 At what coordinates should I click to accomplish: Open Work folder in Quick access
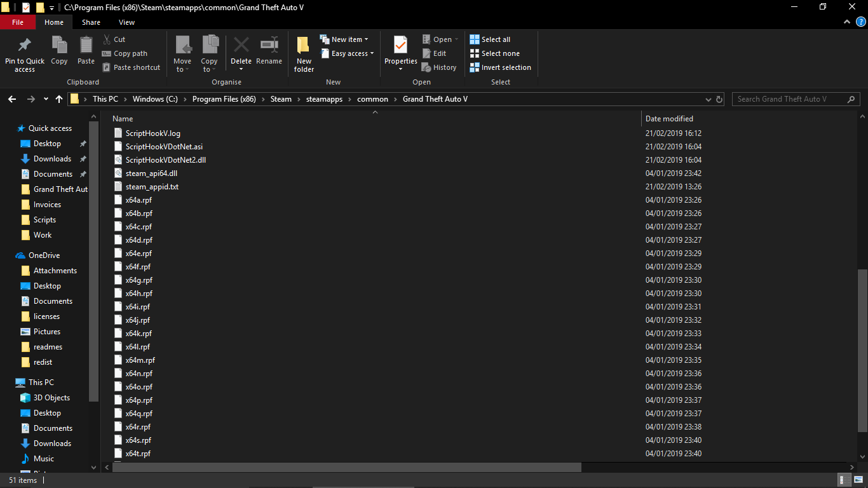click(x=43, y=235)
